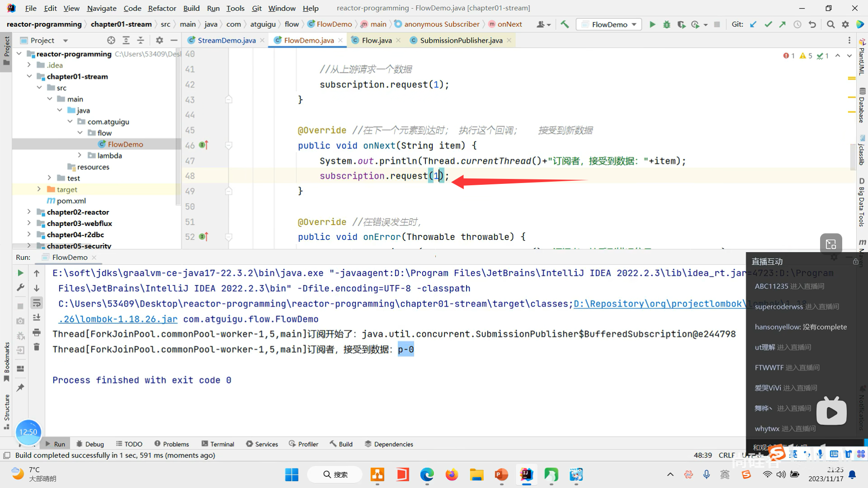
Task: Open the Refactor menu
Action: click(x=162, y=8)
